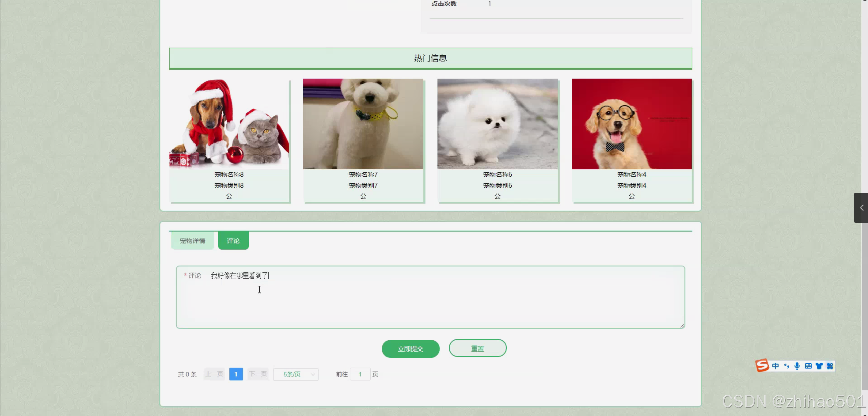The width and height of the screenshot is (868, 416).
Task: Click the 上一页 previous page button
Action: [x=214, y=374]
